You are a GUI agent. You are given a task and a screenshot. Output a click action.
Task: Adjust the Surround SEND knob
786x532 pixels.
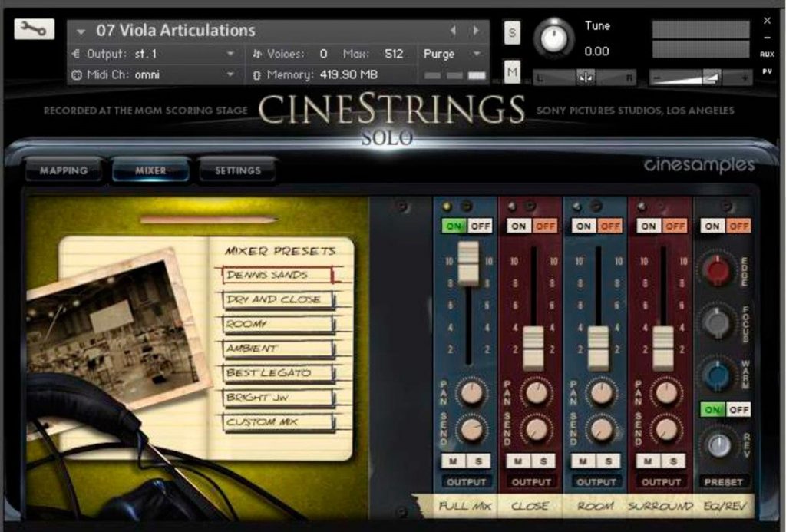666,429
